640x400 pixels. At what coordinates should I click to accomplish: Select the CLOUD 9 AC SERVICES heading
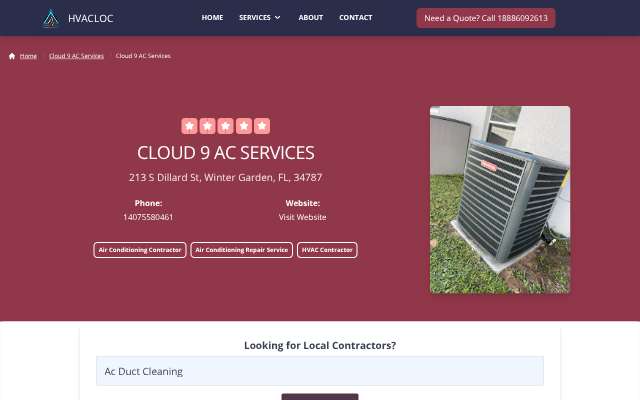(226, 153)
